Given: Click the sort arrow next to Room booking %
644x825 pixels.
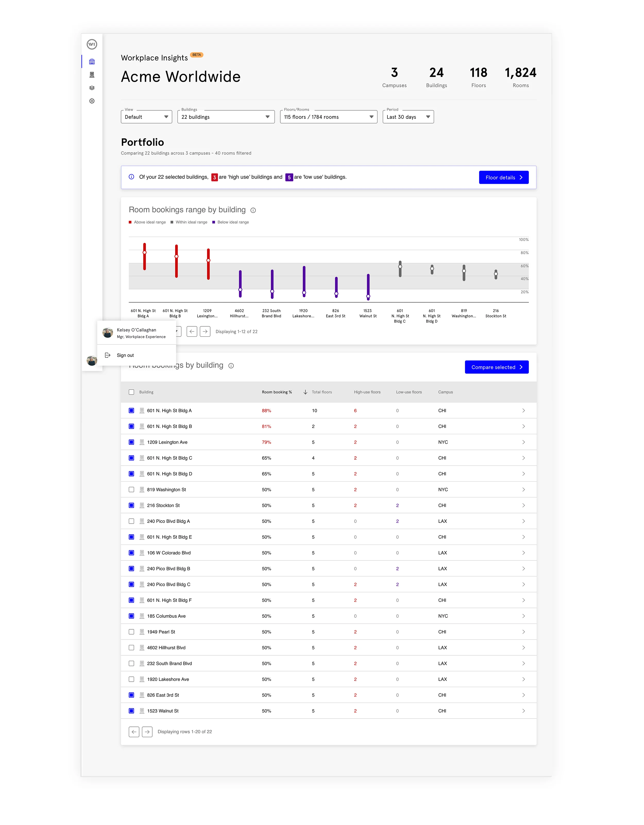Looking at the screenshot, I should pyautogui.click(x=305, y=392).
